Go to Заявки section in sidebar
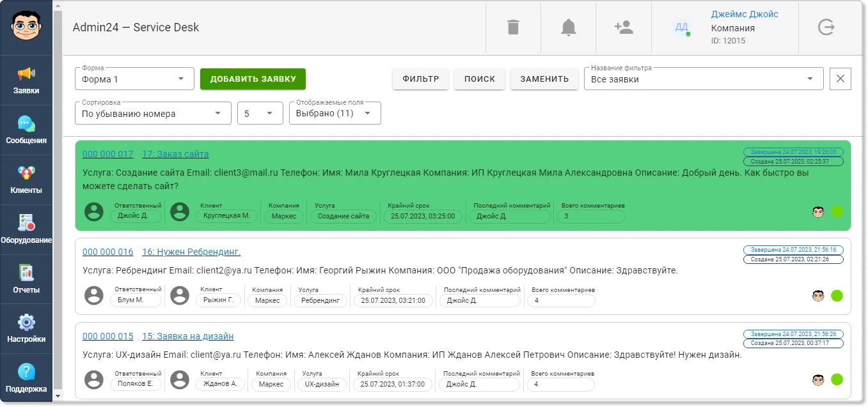Screen dimensions: 868x407 [x=26, y=81]
